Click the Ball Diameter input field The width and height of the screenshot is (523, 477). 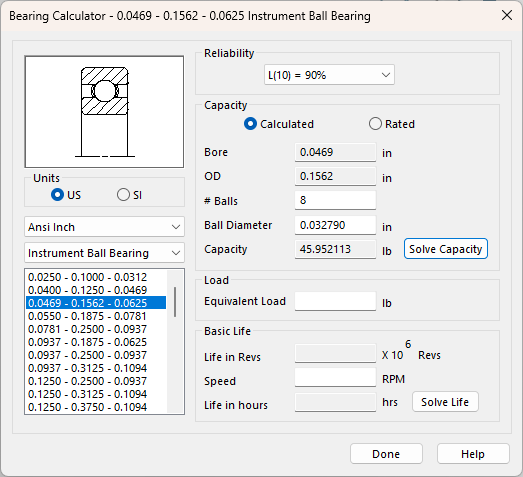(x=335, y=225)
